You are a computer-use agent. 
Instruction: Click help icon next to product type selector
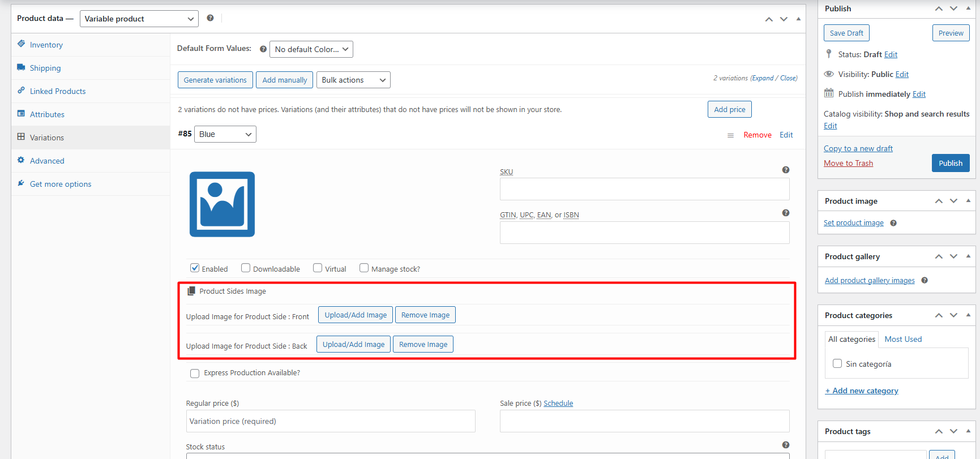pos(210,18)
